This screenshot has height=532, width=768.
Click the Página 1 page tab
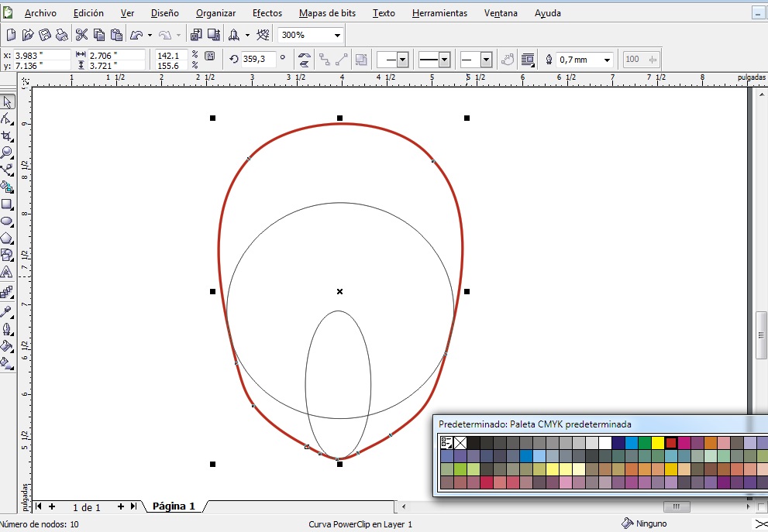pos(174,506)
